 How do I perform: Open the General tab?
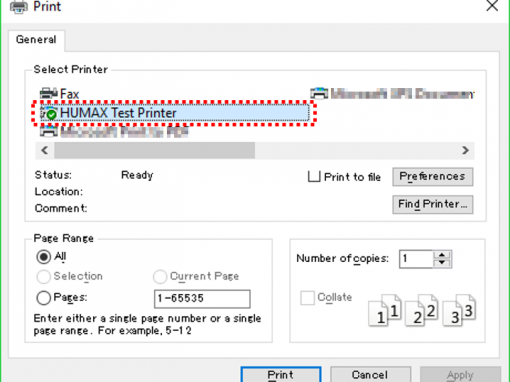coord(36,40)
